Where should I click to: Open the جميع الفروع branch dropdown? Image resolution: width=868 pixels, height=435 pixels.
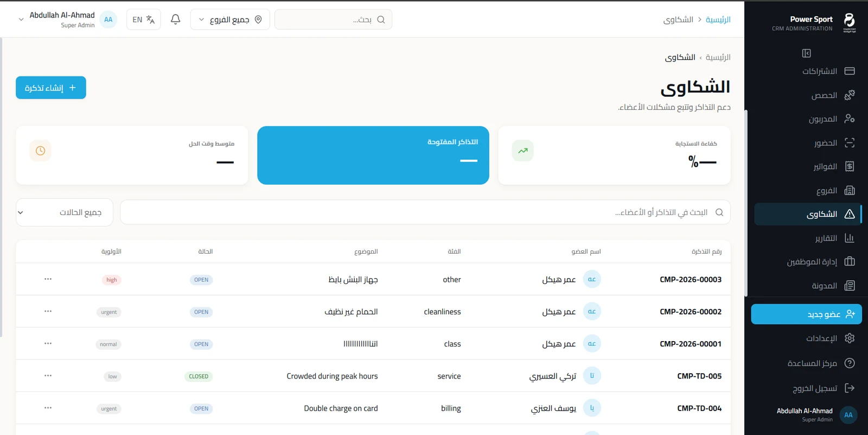[x=230, y=20]
